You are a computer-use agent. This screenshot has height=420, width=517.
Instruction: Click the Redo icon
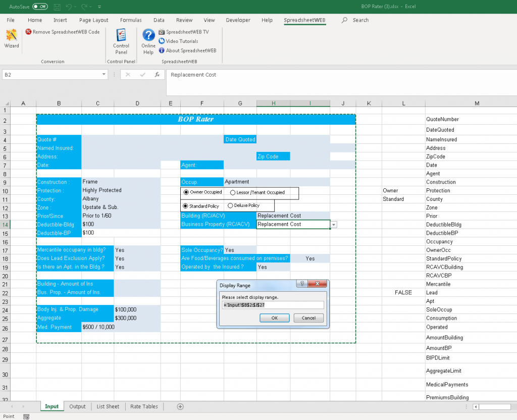click(84, 7)
